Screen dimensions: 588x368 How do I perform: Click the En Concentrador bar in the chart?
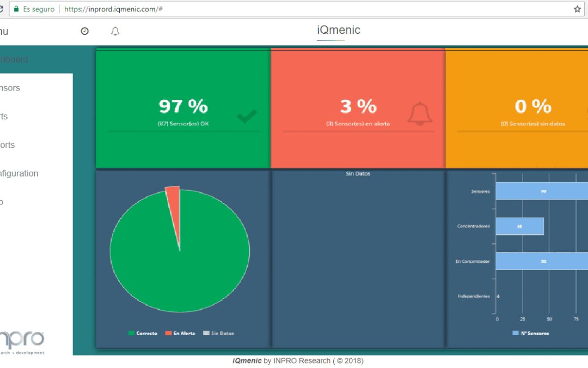(542, 261)
